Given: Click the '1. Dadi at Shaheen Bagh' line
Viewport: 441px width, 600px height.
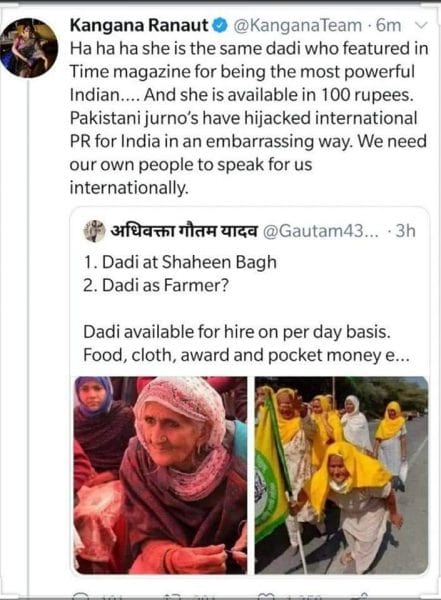Looking at the screenshot, I should coord(180,262).
